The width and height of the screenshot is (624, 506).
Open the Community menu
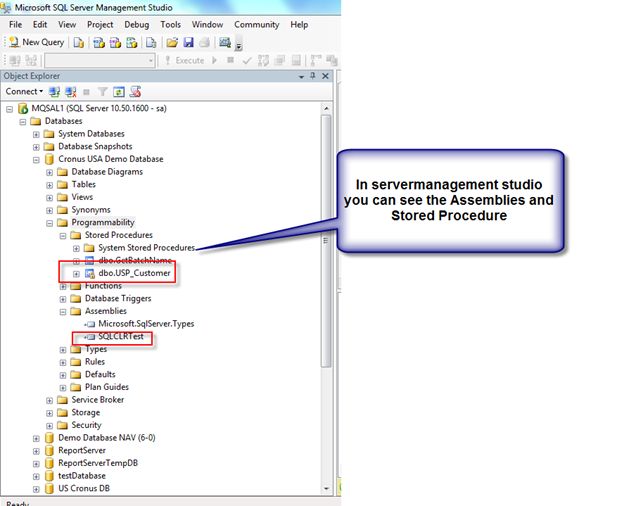coord(257,25)
